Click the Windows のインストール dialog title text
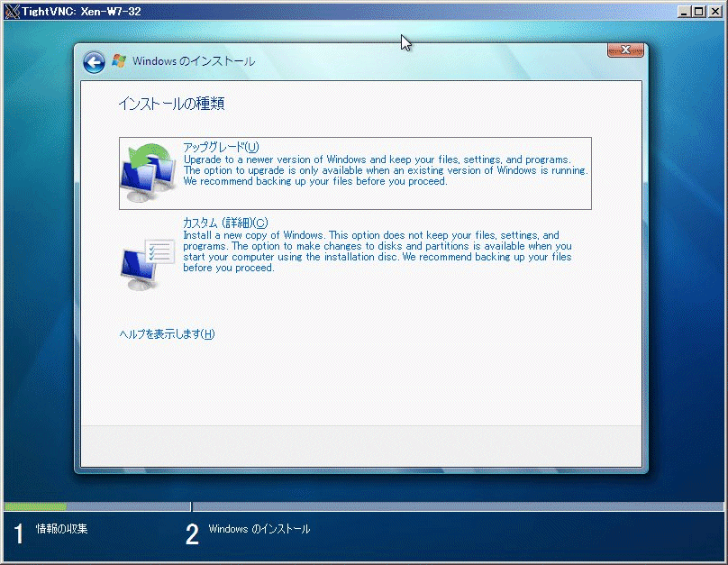This screenshot has width=728, height=565. (194, 61)
